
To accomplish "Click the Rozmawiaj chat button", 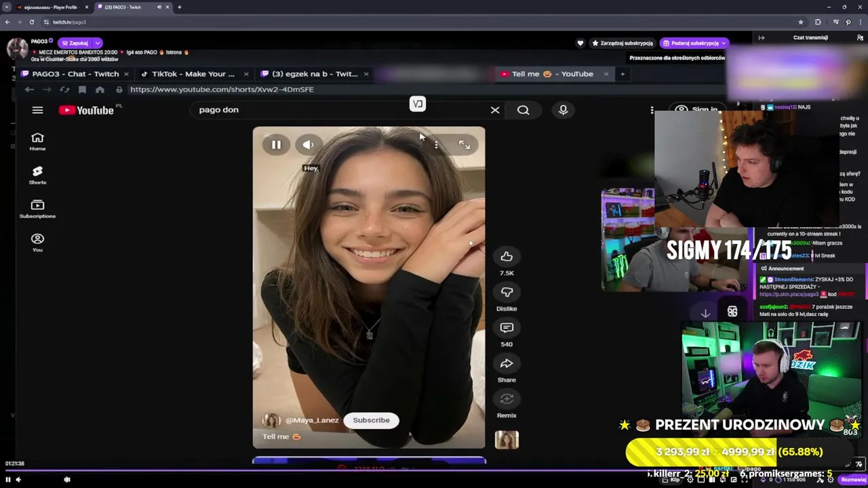I will click(853, 479).
